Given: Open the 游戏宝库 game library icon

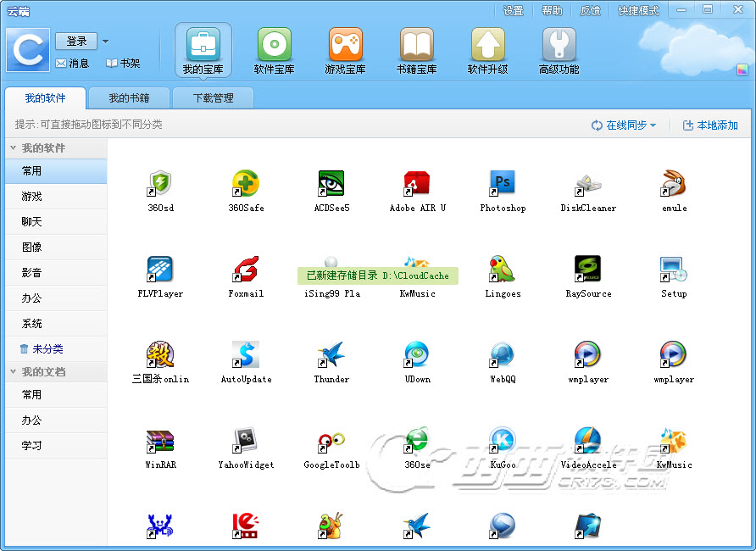Looking at the screenshot, I should click(x=345, y=46).
